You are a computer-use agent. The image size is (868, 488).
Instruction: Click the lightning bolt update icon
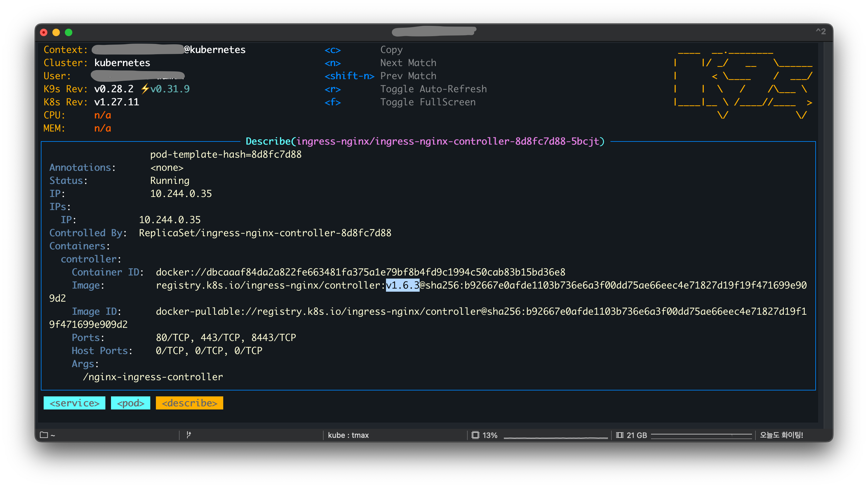click(x=145, y=89)
